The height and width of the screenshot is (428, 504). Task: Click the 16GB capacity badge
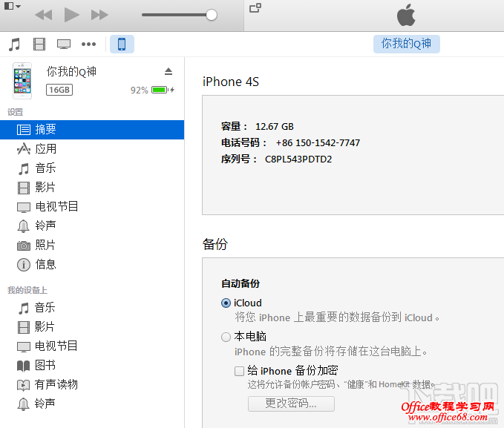(59, 90)
